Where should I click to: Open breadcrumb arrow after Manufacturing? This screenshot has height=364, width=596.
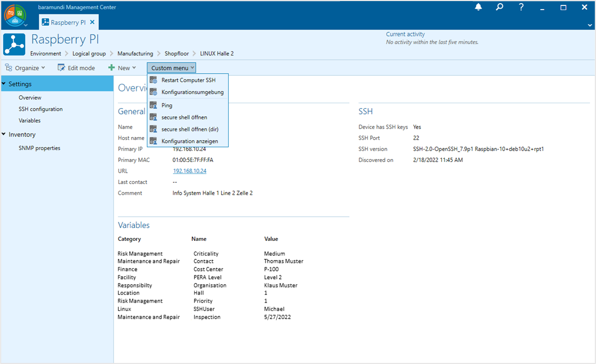[x=159, y=54]
